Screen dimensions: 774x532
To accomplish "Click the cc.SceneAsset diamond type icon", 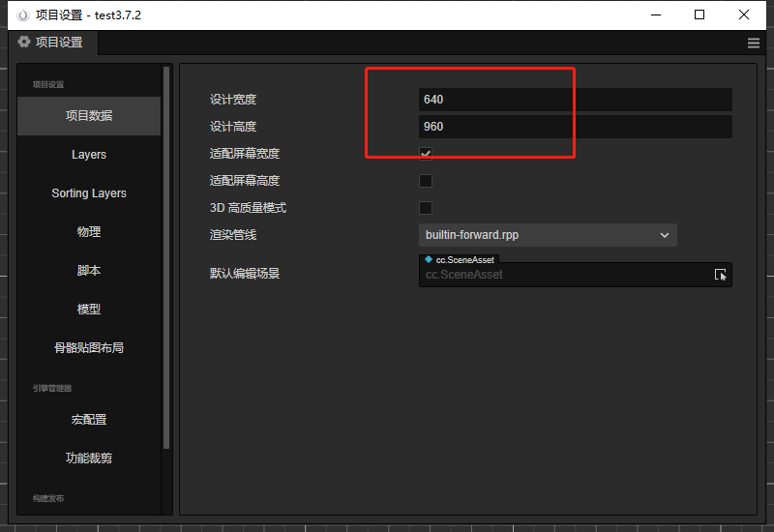I will tap(429, 259).
